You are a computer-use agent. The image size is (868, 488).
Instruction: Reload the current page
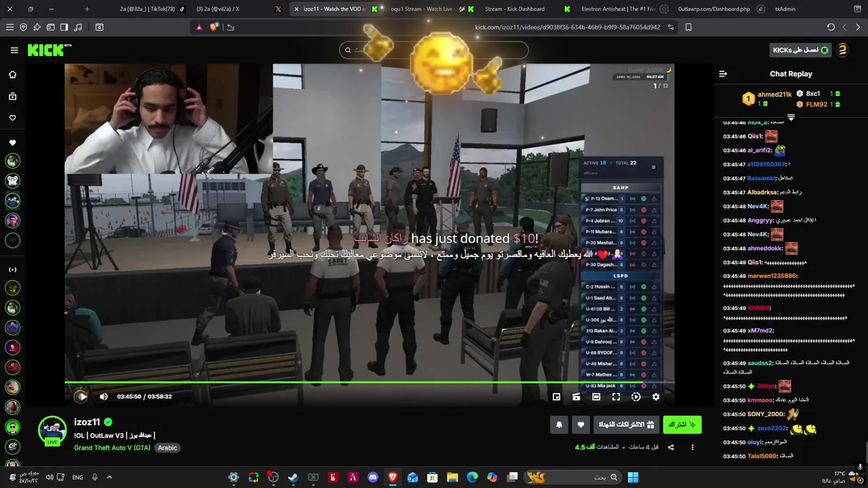[x=831, y=27]
